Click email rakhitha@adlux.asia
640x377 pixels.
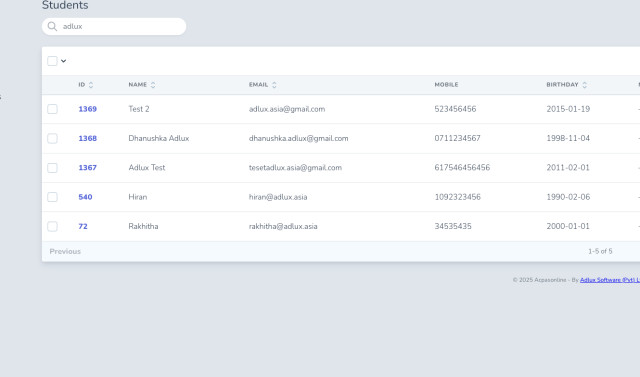tap(283, 226)
